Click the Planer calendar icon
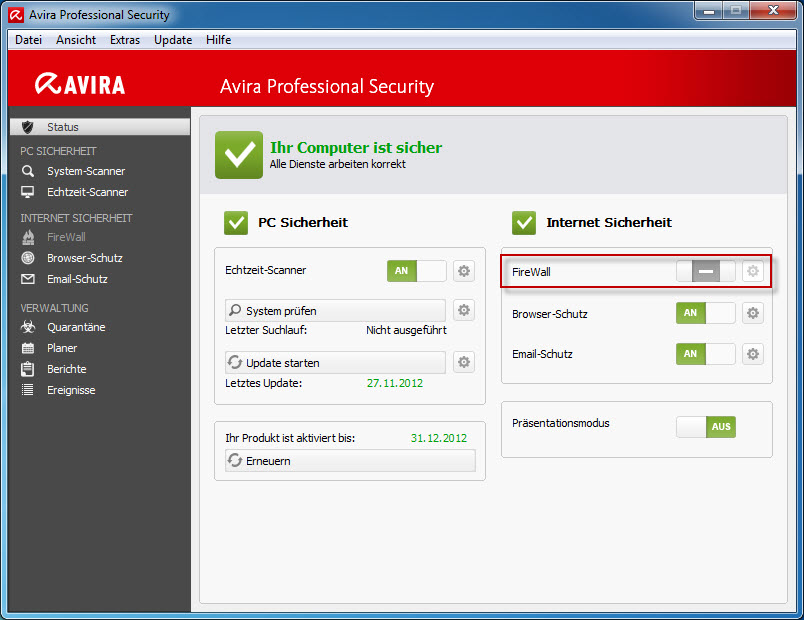The image size is (804, 620). [28, 348]
